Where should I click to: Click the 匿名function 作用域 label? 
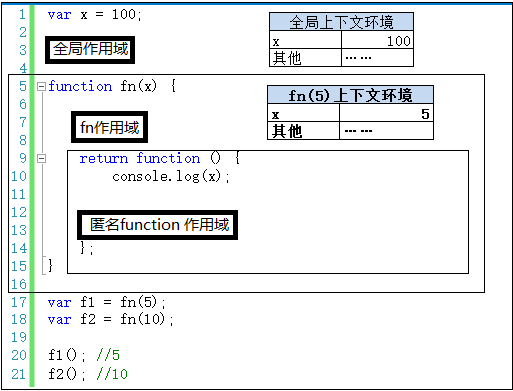pos(158,225)
